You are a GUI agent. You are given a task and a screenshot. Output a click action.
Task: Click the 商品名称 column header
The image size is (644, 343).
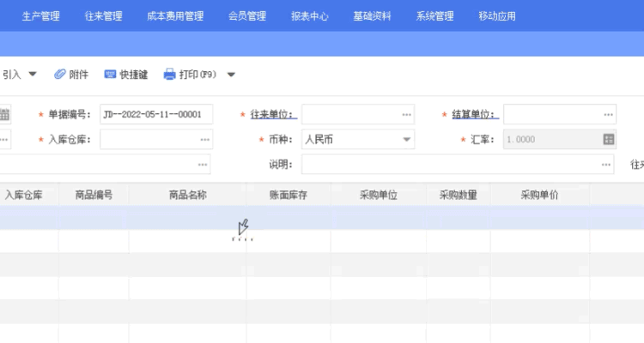click(187, 195)
